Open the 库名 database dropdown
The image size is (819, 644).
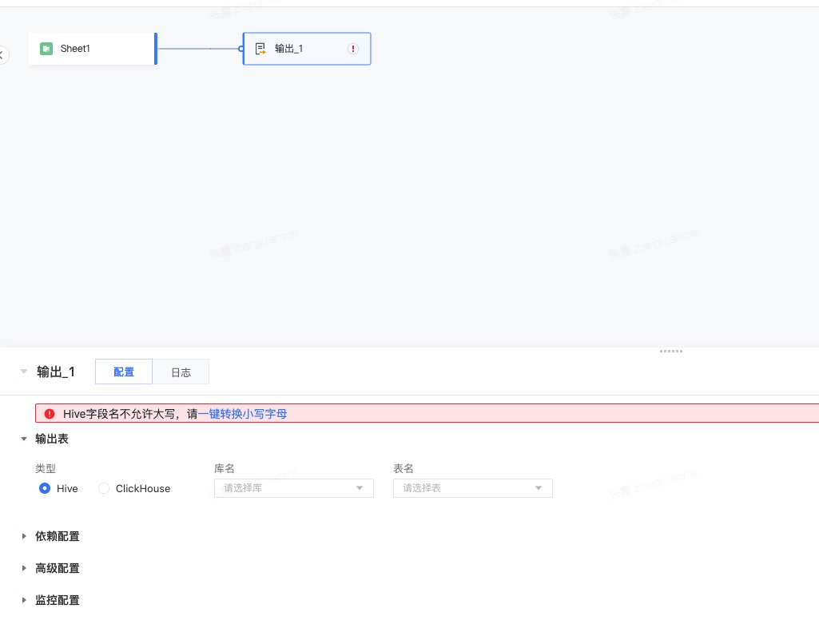click(x=293, y=488)
